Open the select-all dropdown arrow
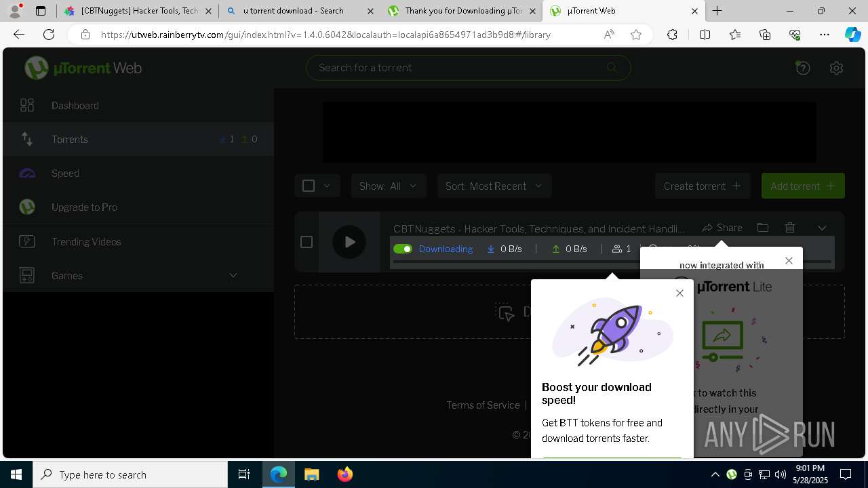Screen dimensions: 868x488 327,186
